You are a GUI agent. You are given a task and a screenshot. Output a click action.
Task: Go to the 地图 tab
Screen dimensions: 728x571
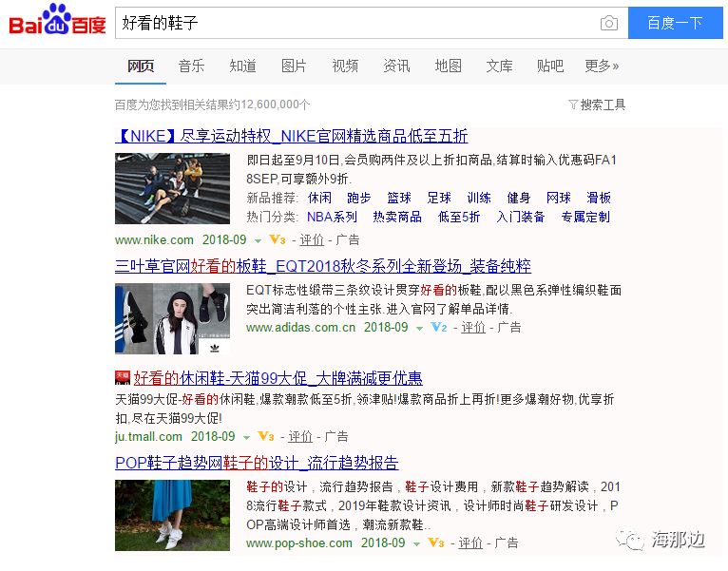point(448,66)
